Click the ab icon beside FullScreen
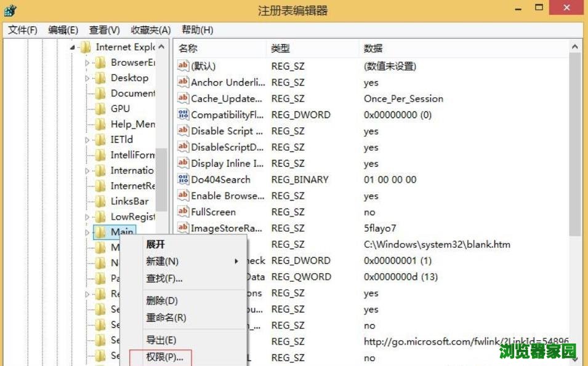This screenshot has height=366, width=588. tap(182, 212)
